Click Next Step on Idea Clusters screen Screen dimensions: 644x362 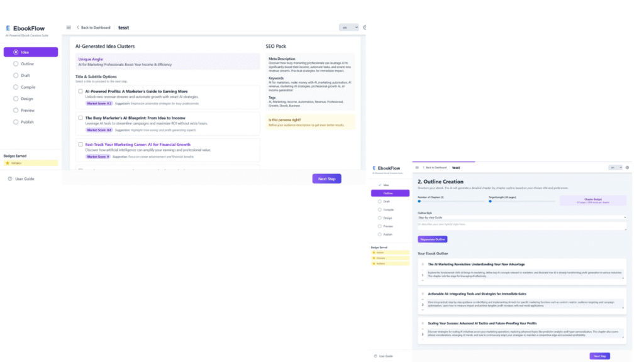(326, 178)
